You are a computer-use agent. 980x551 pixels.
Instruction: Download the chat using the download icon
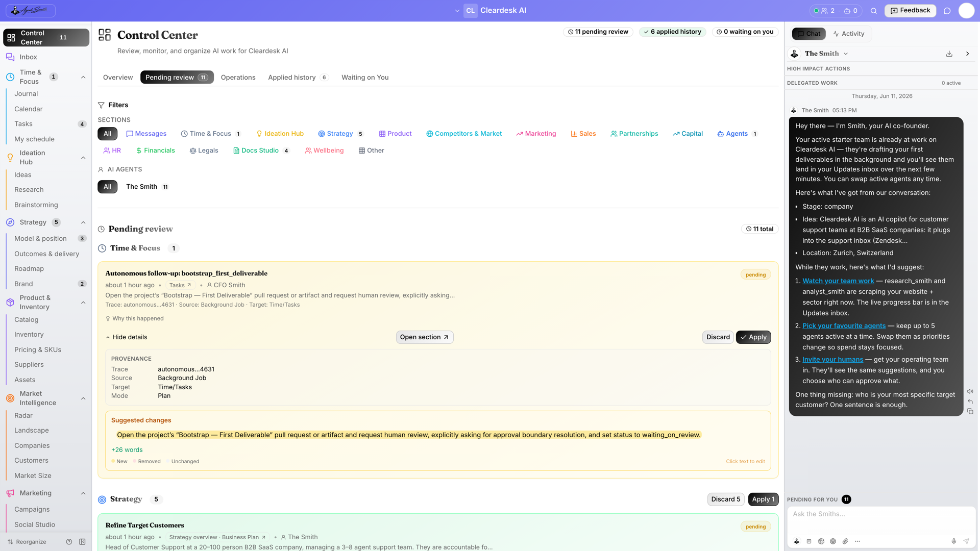pos(949,54)
